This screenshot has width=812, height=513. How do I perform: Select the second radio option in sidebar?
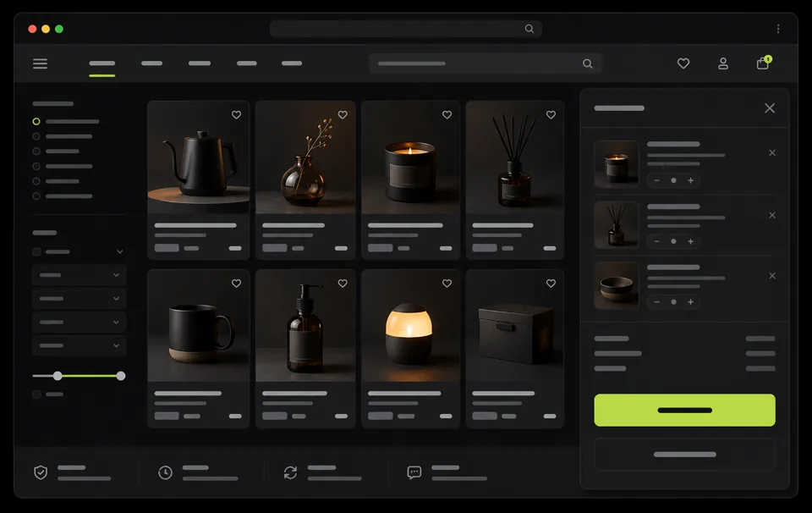click(x=36, y=136)
